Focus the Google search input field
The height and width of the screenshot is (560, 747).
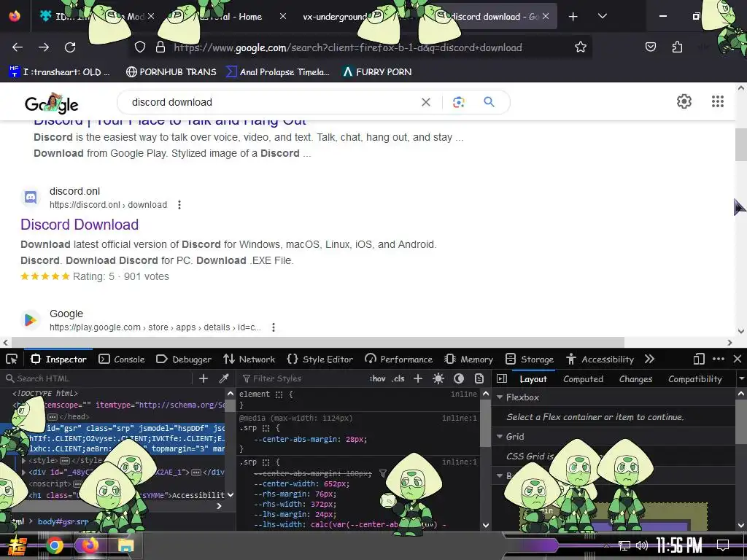click(x=271, y=102)
